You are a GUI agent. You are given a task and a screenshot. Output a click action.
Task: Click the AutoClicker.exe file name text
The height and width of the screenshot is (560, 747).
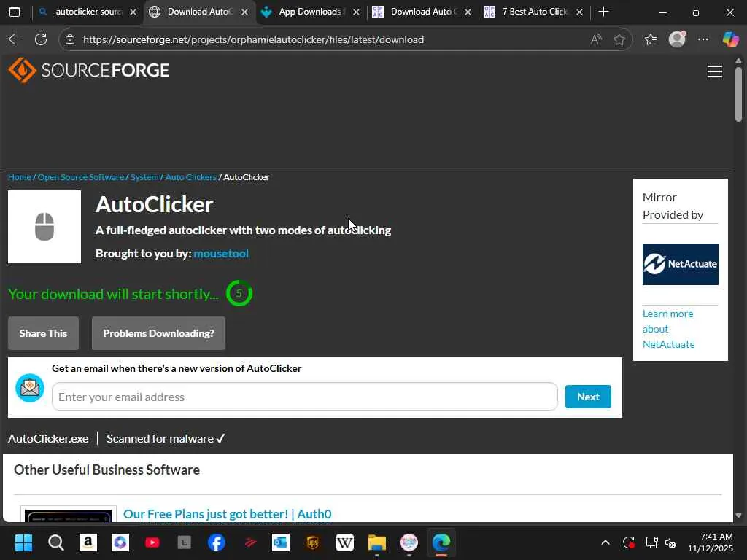(x=48, y=438)
